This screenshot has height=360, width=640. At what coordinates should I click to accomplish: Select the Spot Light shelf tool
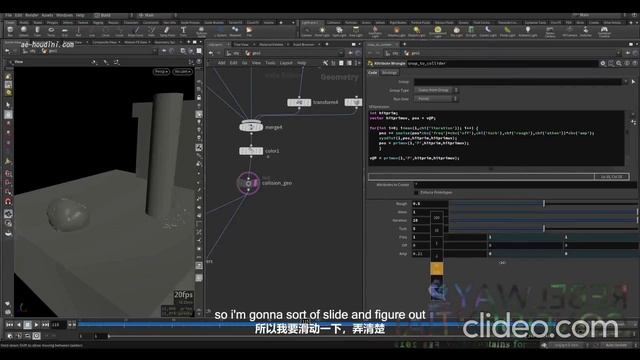pyautogui.click(x=339, y=31)
